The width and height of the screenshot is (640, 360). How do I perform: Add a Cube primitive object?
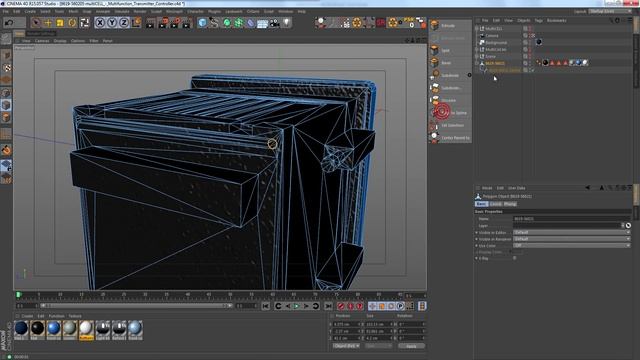[x=202, y=23]
